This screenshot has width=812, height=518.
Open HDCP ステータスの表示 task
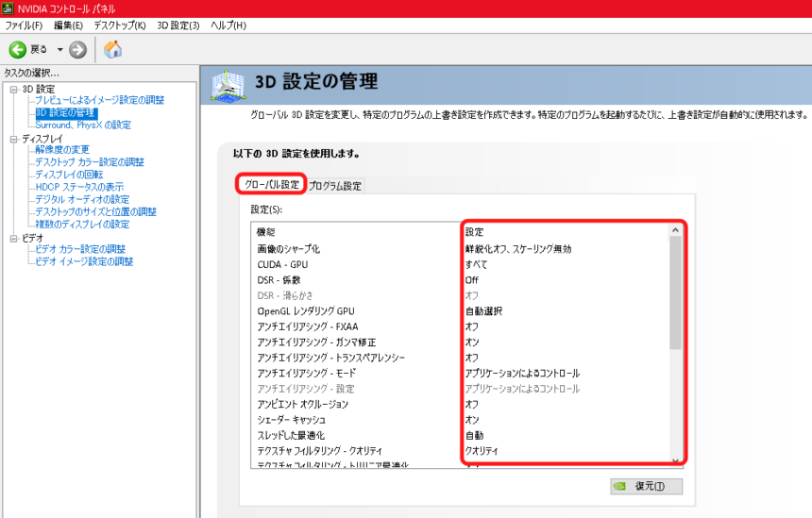pos(79,187)
